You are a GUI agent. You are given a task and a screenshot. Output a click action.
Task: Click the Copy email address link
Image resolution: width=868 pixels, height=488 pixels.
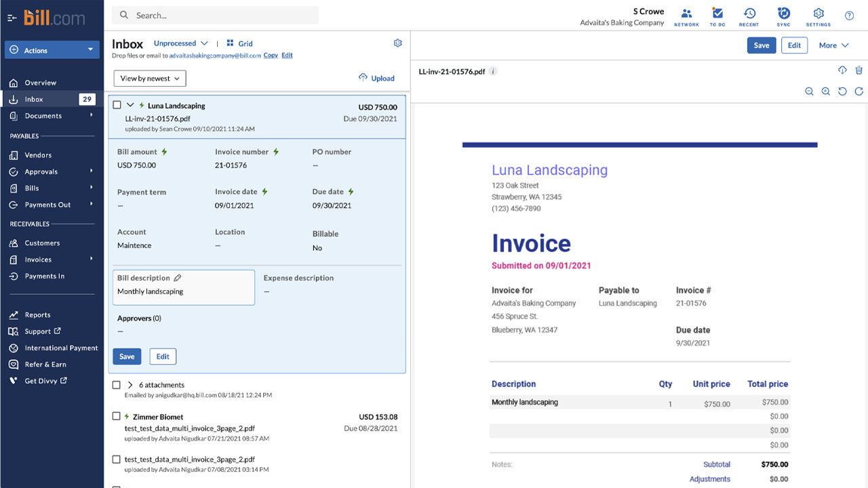(x=271, y=56)
